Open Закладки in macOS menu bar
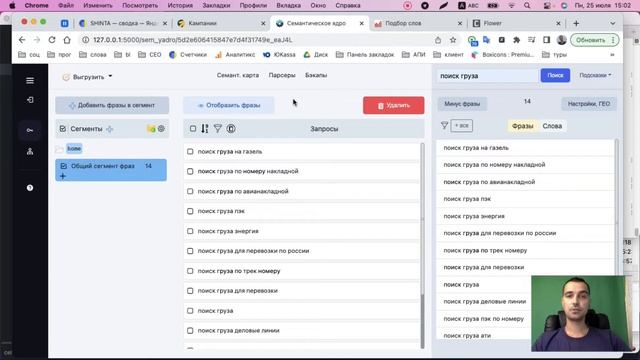 (216, 6)
